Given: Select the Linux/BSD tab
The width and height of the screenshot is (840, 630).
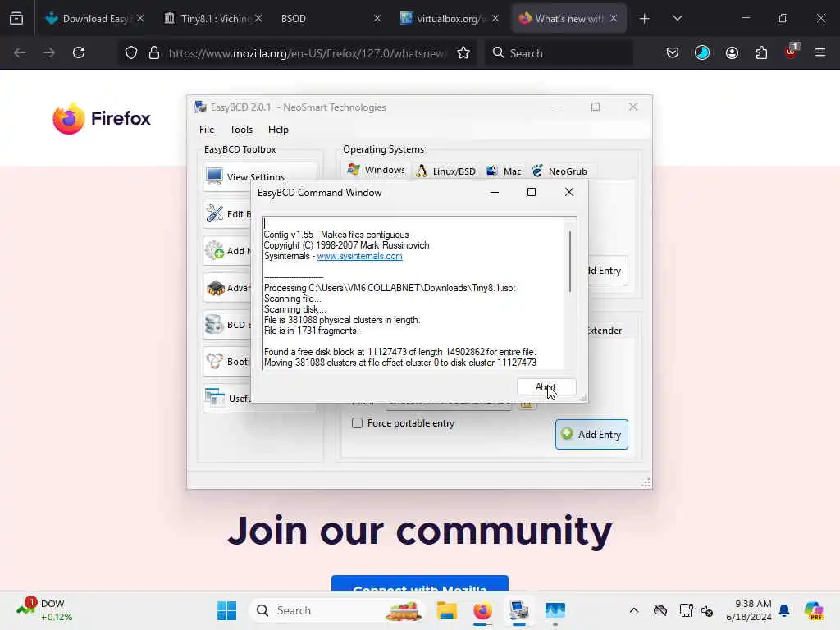Looking at the screenshot, I should (x=446, y=171).
